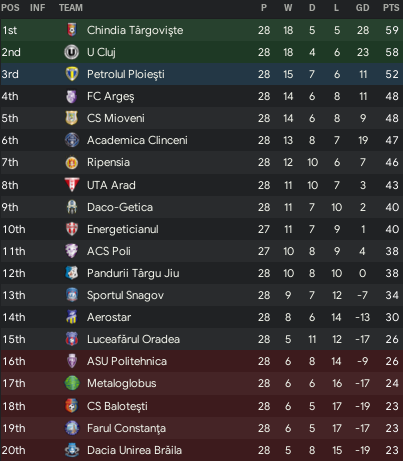
Task: Open Pandurii Târgu Jiu team page
Action: [133, 273]
